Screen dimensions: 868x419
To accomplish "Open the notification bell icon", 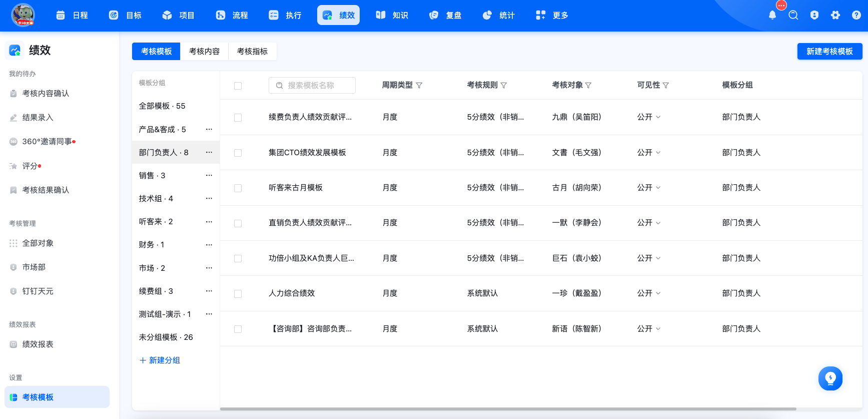I will pyautogui.click(x=772, y=15).
